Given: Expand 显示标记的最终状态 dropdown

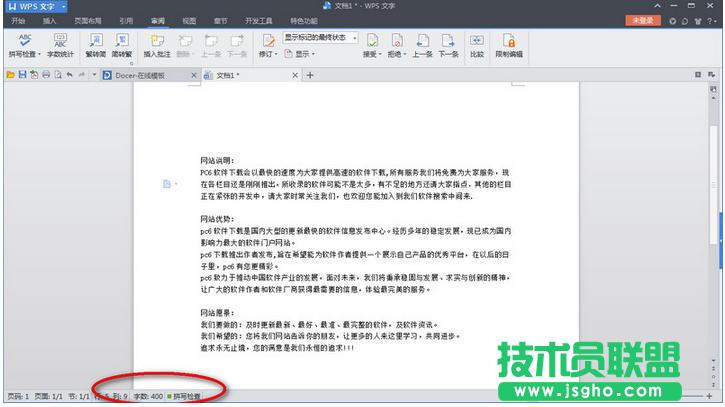Looking at the screenshot, I should tap(353, 37).
